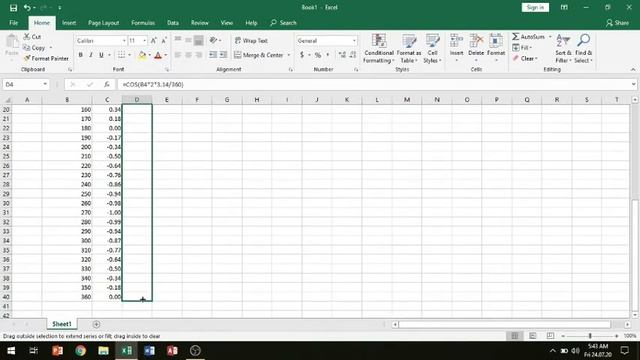Decrease the indent

[213, 55]
